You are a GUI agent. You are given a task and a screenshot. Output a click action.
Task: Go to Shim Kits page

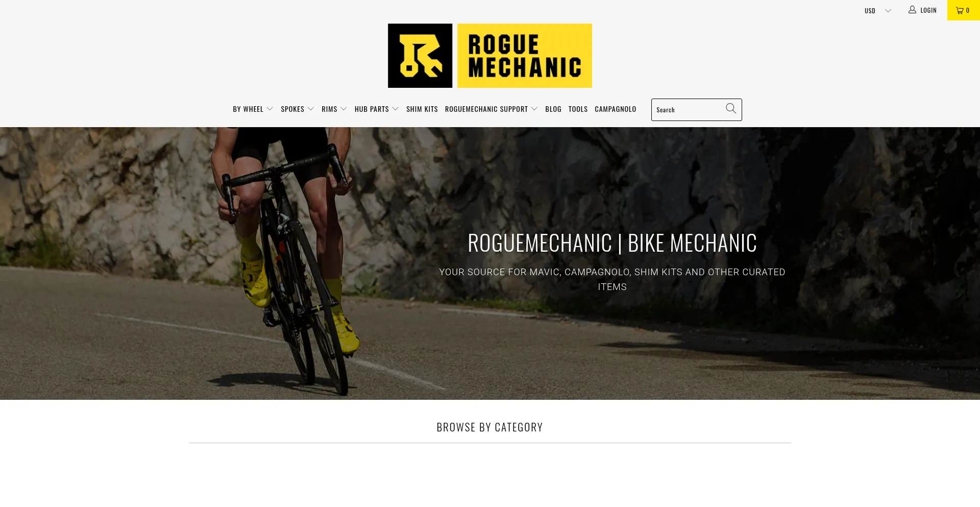pyautogui.click(x=422, y=109)
